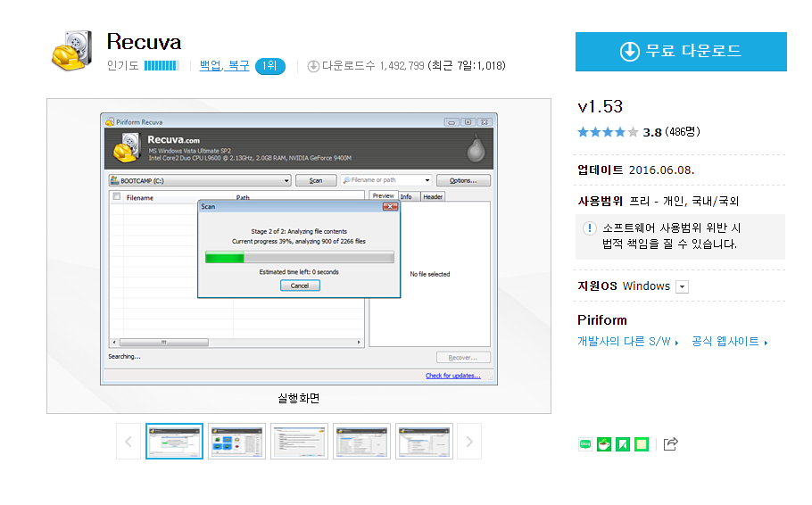Expand the 지원OS Windows dropdown
Viewport: 812px width, 505px height.
click(682, 286)
